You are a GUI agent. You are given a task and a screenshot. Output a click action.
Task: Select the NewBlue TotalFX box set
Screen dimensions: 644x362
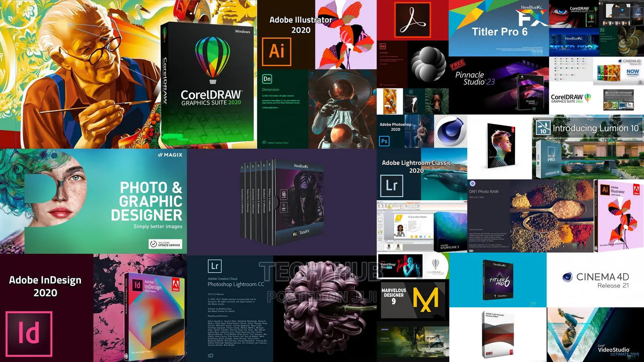click(x=282, y=202)
